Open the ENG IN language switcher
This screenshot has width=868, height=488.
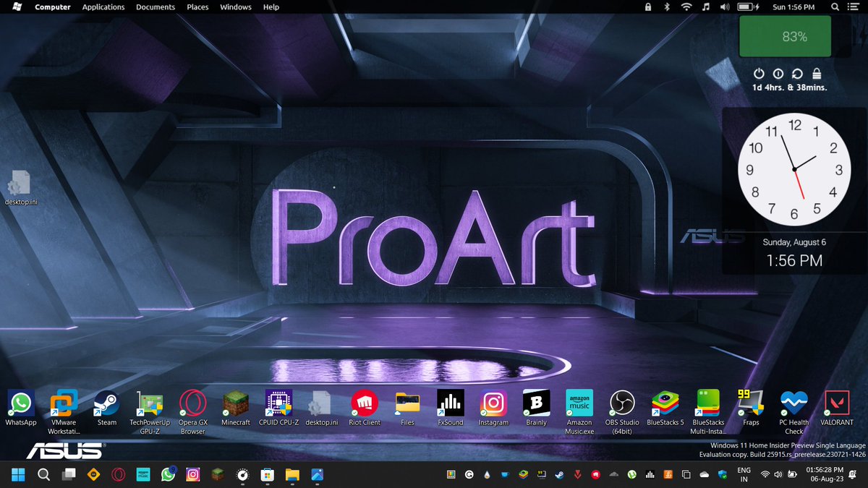pyautogui.click(x=743, y=475)
